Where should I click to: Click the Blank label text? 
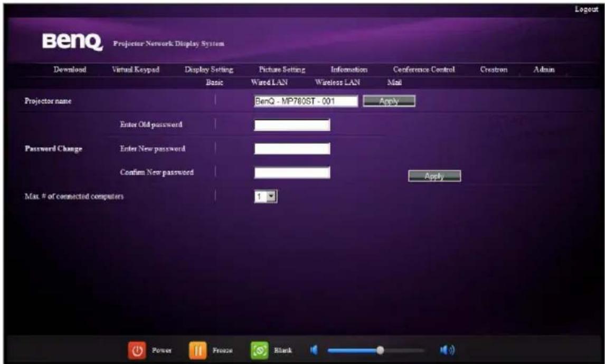pos(283,350)
